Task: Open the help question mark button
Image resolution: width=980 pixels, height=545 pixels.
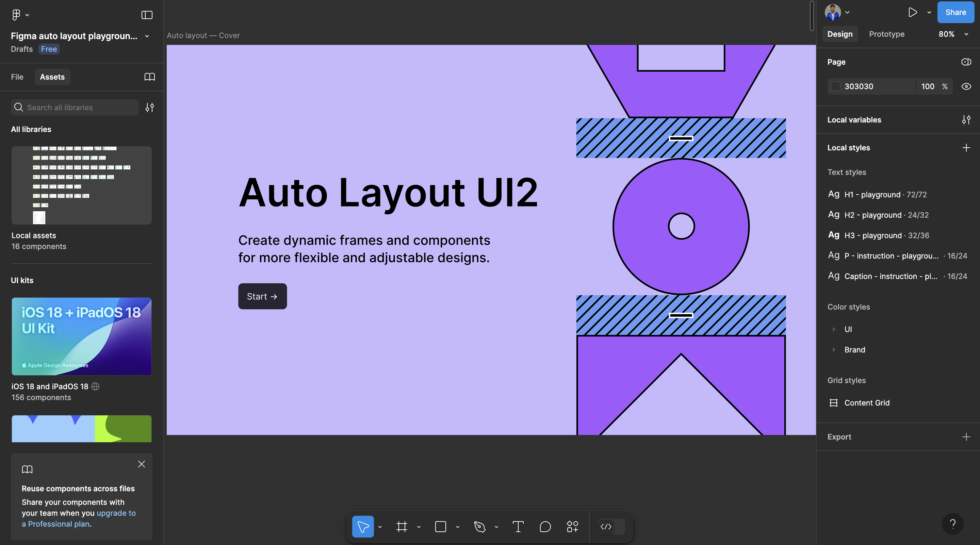Action: pos(953,524)
